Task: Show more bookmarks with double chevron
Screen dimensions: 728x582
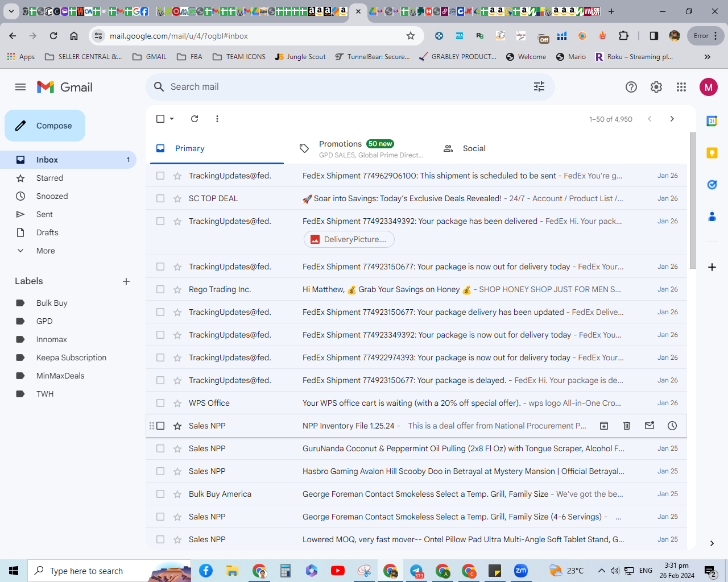Action: 708,57
